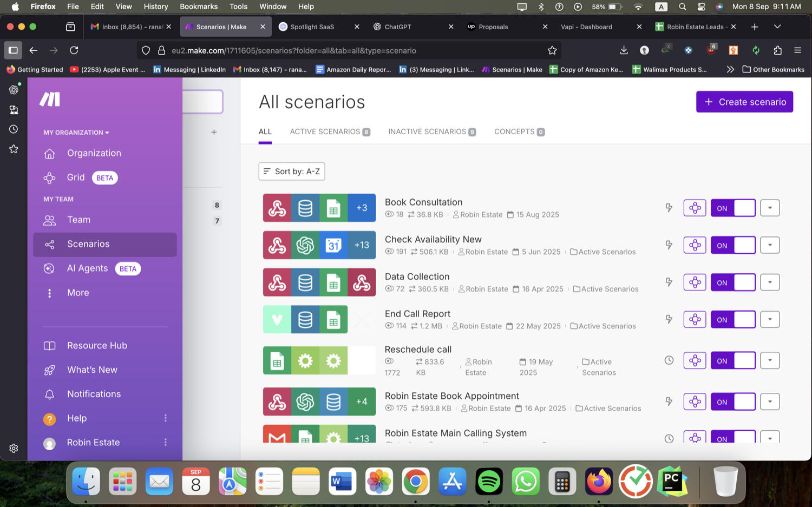Open Sort by: A-Z dropdown
Image resolution: width=812 pixels, height=507 pixels.
tap(292, 172)
